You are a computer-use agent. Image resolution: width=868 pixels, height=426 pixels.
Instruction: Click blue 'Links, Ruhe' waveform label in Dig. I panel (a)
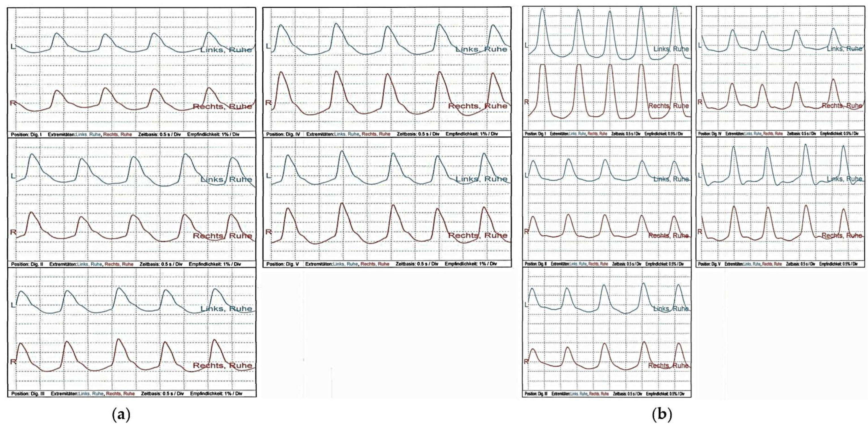226,50
